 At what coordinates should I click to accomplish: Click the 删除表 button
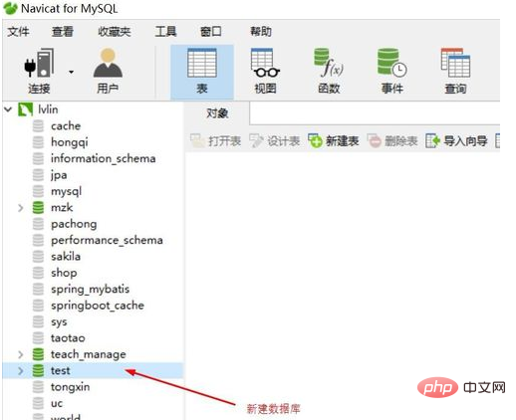tap(392, 141)
